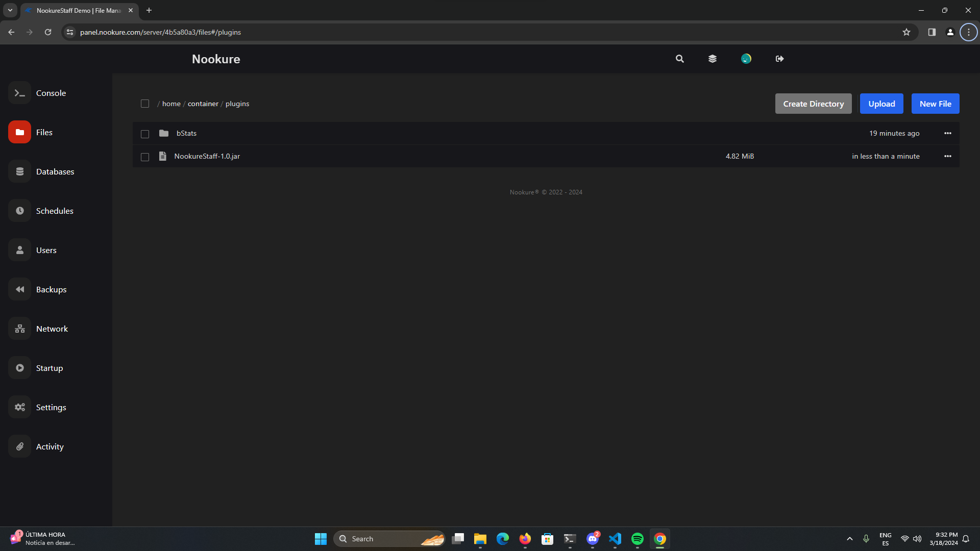Viewport: 980px width, 551px height.
Task: Open the account avatar in header
Action: tap(746, 59)
